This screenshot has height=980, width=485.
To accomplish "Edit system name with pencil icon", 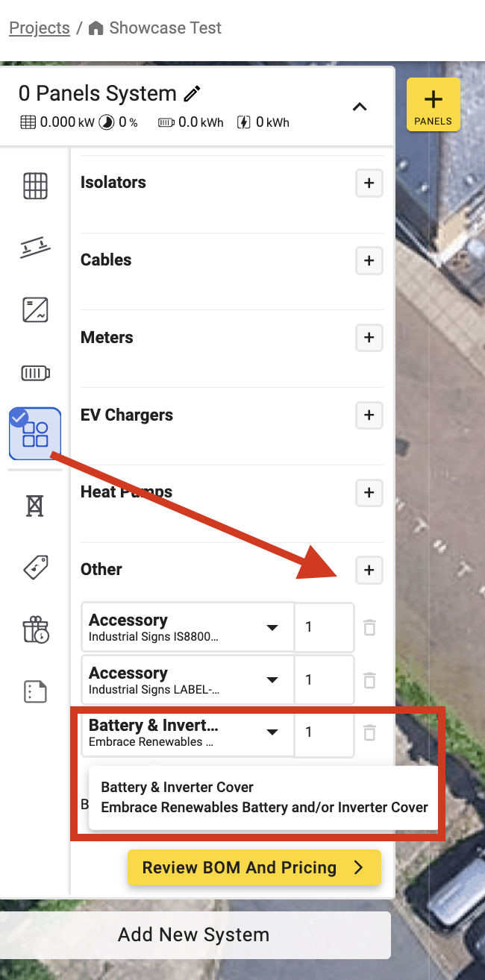I will tap(193, 94).
